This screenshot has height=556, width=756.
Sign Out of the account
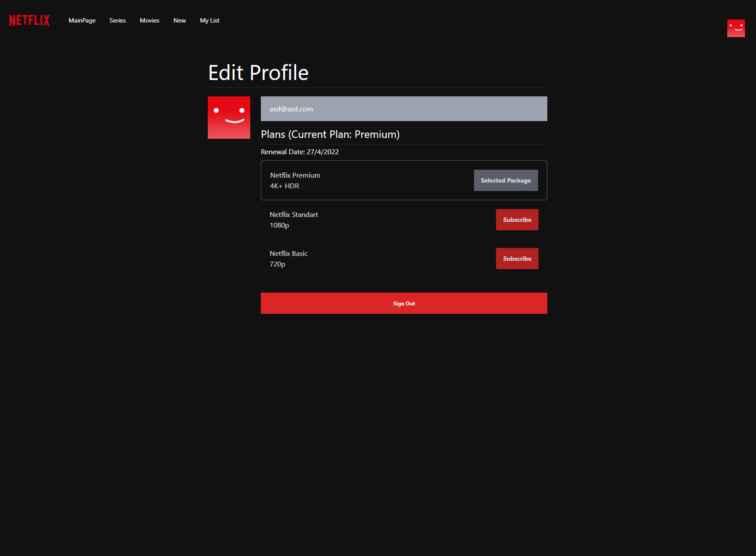[403, 303]
